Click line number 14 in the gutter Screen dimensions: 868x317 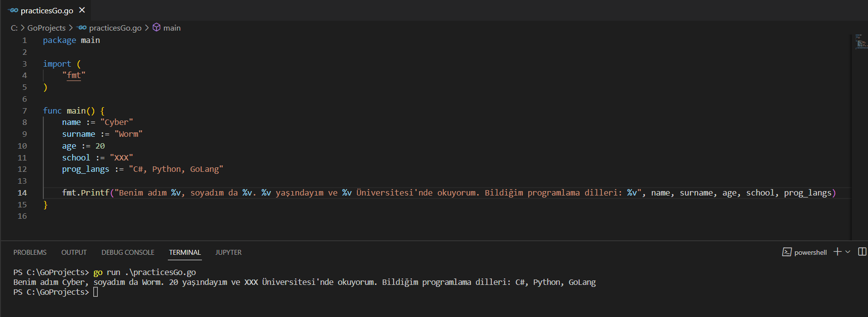22,193
